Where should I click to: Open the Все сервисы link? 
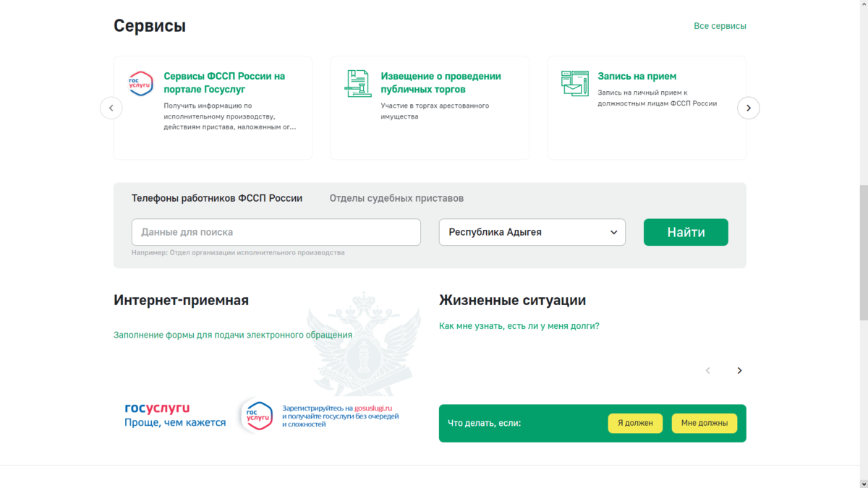pos(720,26)
